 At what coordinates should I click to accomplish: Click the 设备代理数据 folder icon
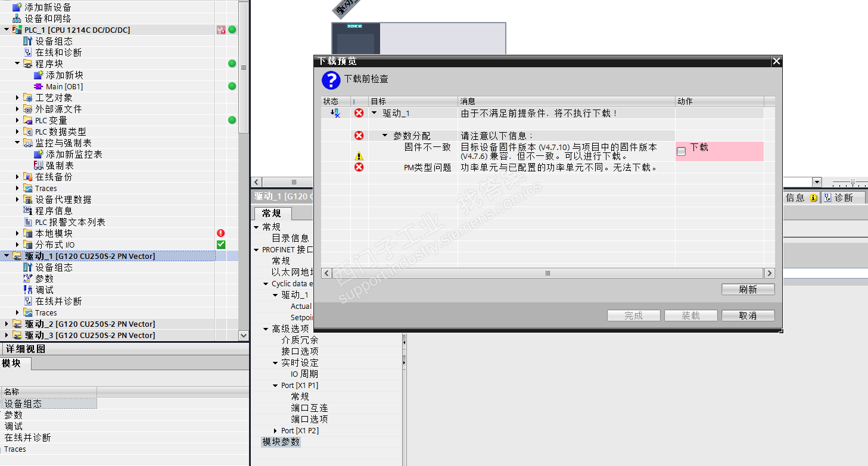(27, 199)
